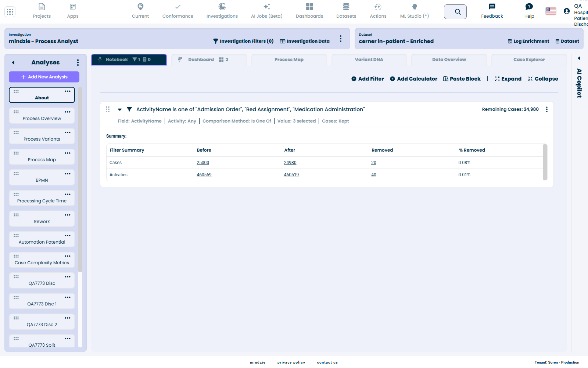Viewport: 588px width, 368px height.
Task: Open Apps from the top navigation
Action: (x=73, y=11)
